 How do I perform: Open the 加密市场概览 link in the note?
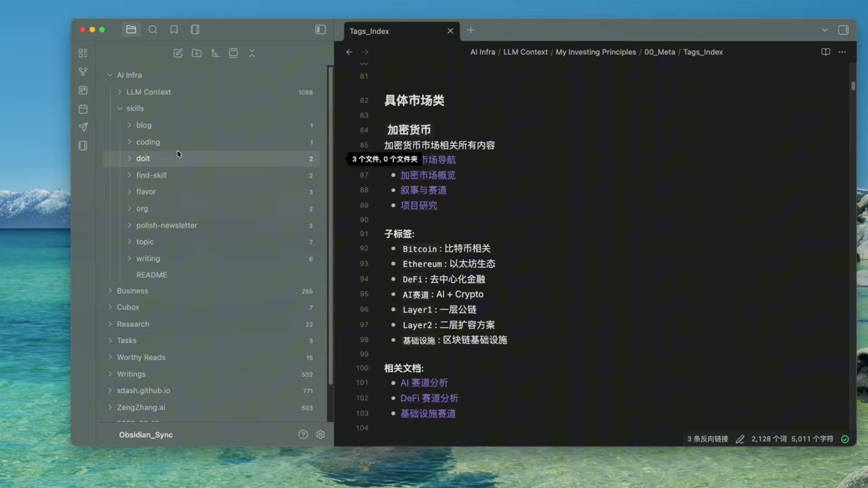click(427, 175)
